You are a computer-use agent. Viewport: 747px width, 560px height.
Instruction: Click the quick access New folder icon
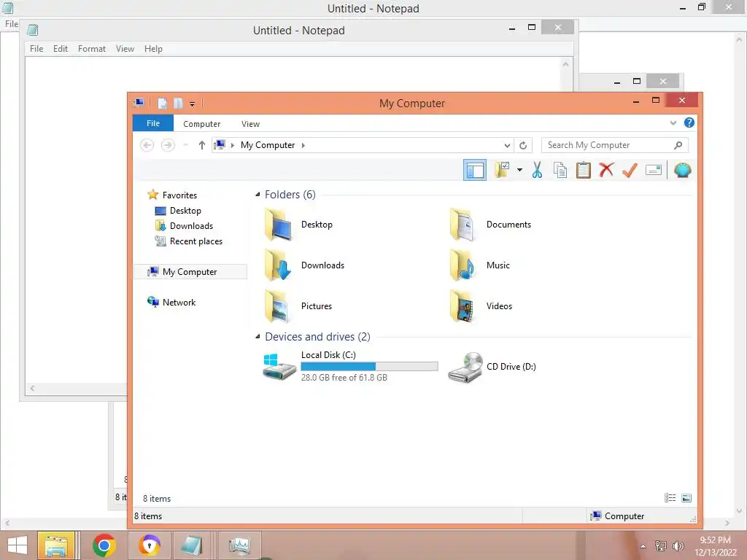coord(178,103)
